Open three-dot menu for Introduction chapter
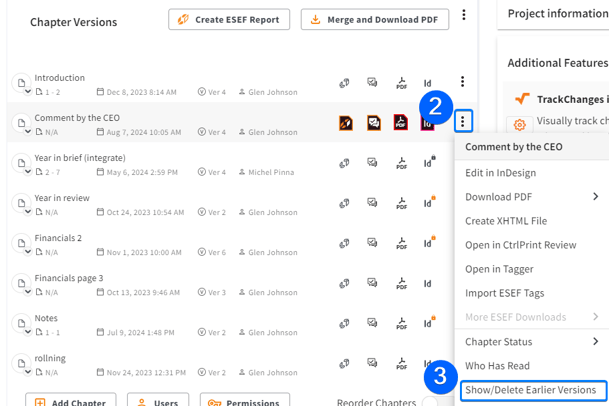 click(462, 82)
